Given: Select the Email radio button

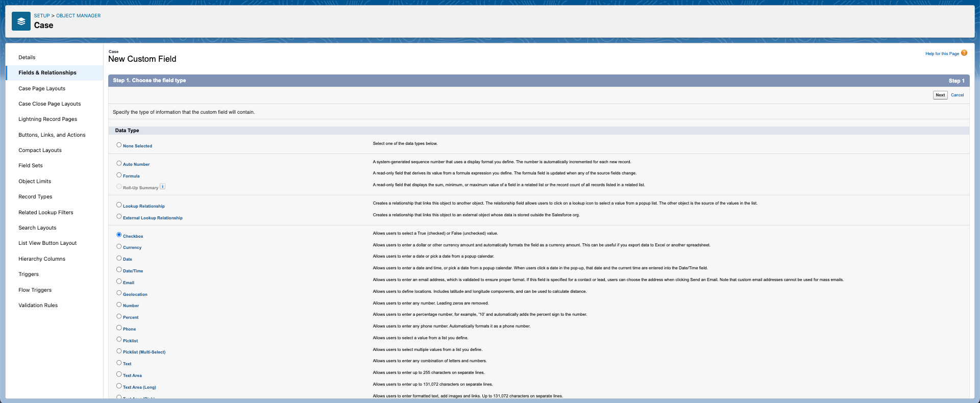Looking at the screenshot, I should click(119, 282).
